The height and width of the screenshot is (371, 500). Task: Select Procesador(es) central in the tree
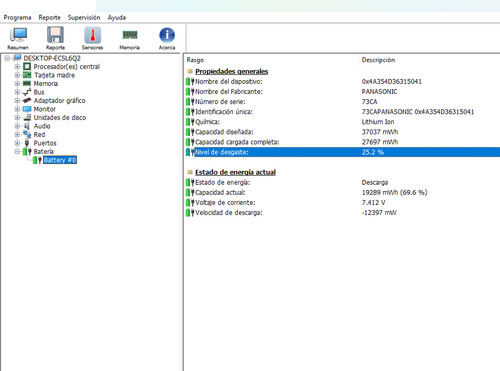(x=67, y=67)
